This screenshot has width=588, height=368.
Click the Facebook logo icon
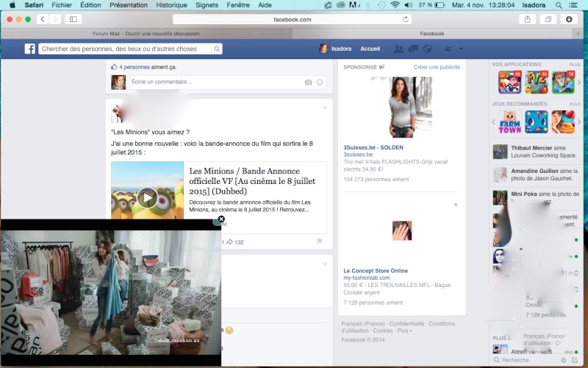30,49
